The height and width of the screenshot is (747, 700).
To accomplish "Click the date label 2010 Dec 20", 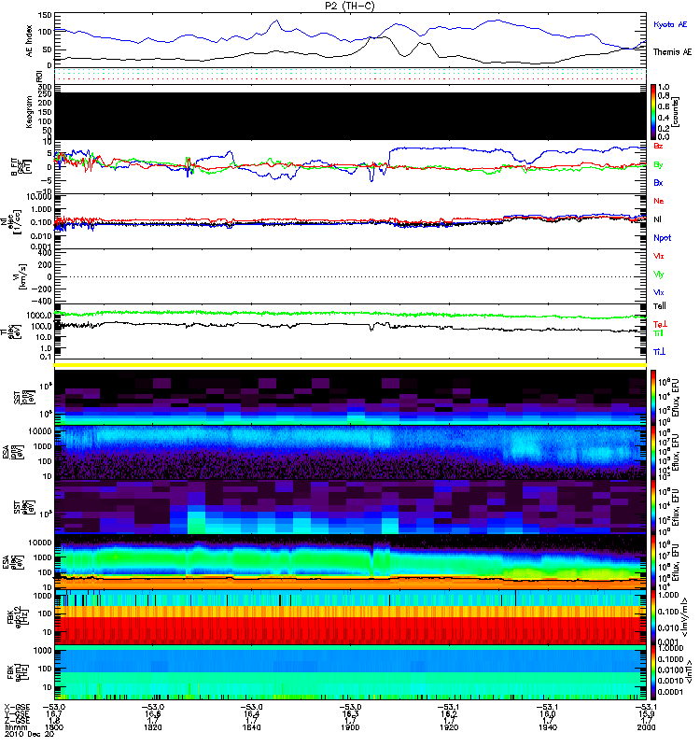I will tap(30, 734).
